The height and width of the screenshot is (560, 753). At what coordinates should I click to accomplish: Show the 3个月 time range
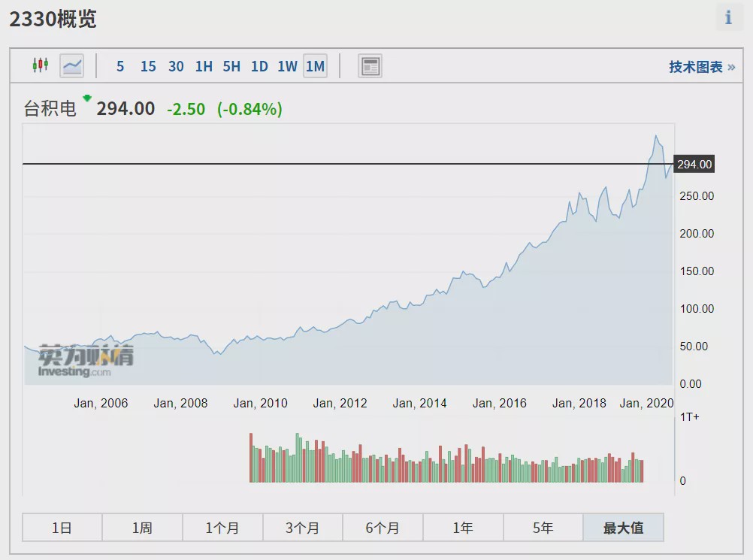303,528
